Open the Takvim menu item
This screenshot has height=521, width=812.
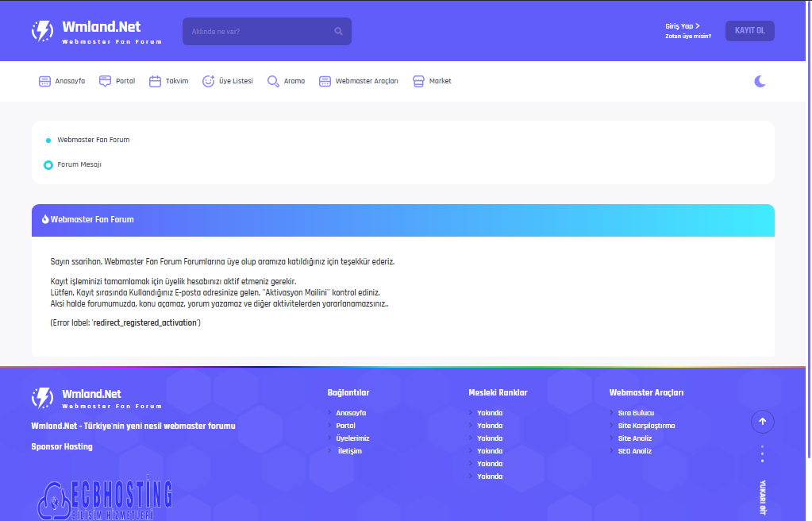(x=169, y=81)
